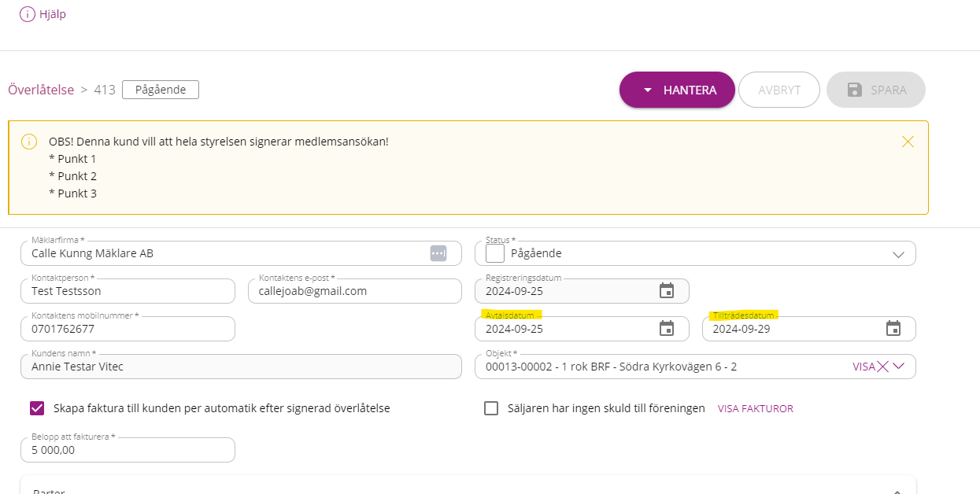Viewport: 980px width, 494px height.
Task: Clear the Objekt field with X icon
Action: [x=882, y=367]
